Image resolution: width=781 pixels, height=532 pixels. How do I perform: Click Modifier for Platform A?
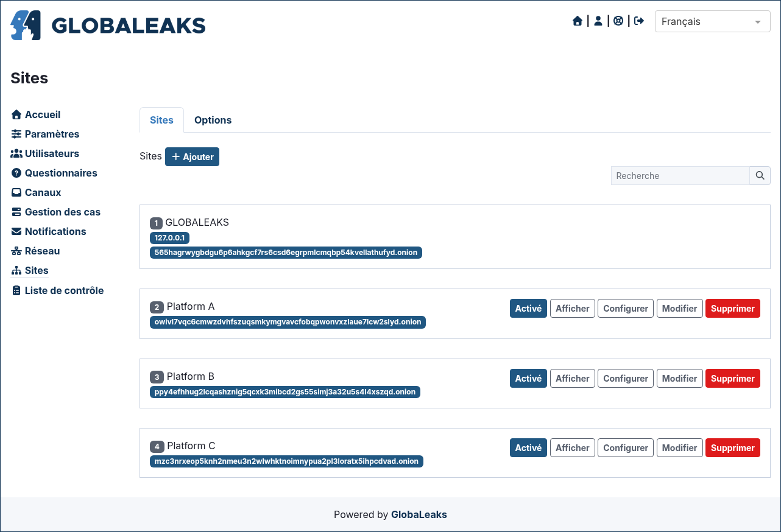click(679, 308)
